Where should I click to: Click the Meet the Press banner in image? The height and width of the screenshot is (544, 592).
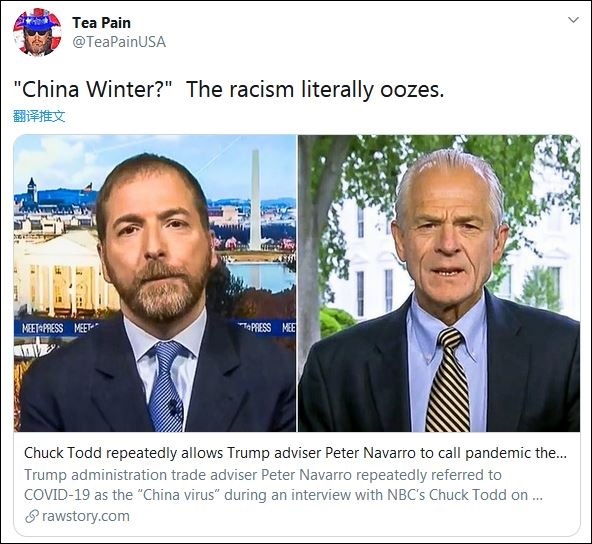point(42,328)
